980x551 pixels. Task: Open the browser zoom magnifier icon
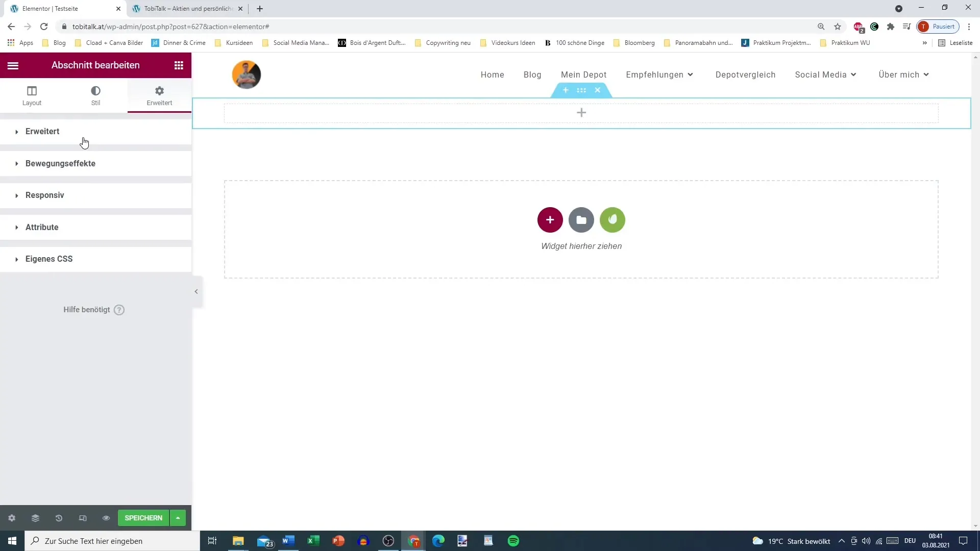coord(821,27)
